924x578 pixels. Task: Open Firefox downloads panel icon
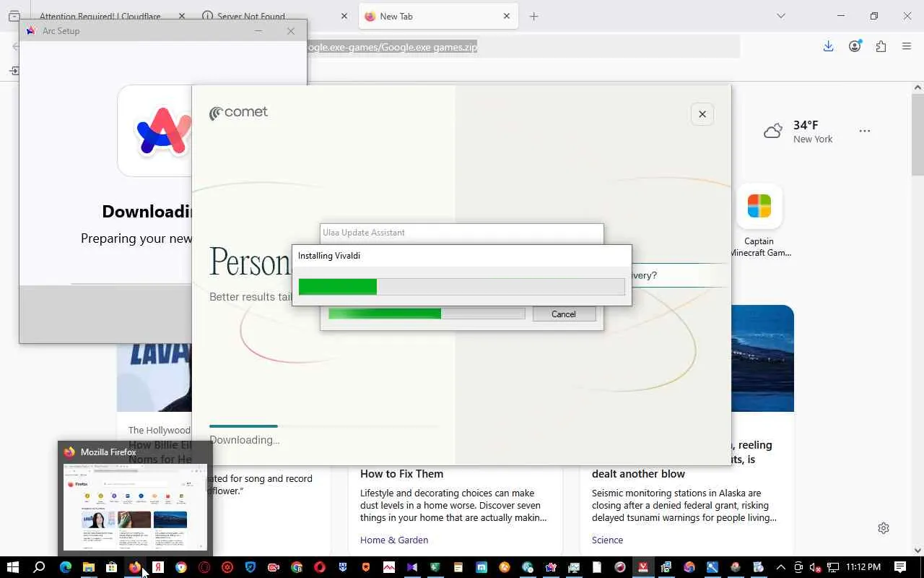tap(828, 46)
